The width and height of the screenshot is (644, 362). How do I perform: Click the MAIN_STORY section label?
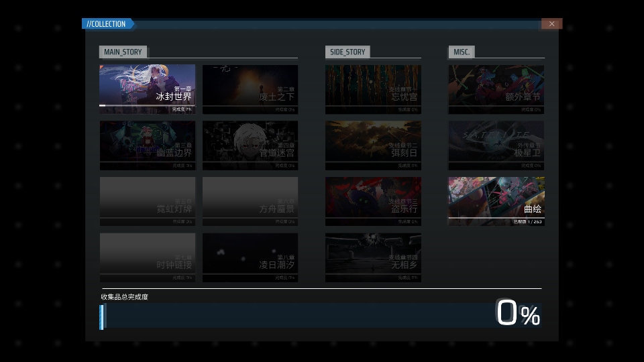(122, 52)
